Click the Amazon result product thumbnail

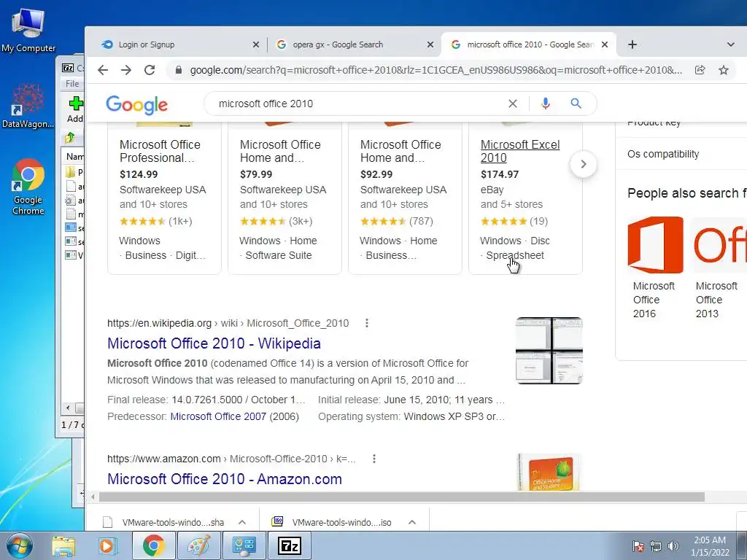click(x=549, y=472)
